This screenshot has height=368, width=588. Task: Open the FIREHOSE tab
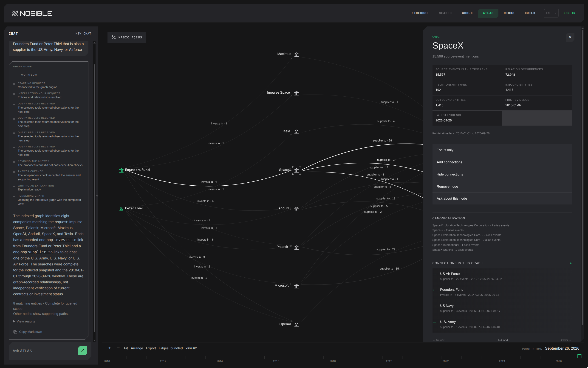[420, 13]
